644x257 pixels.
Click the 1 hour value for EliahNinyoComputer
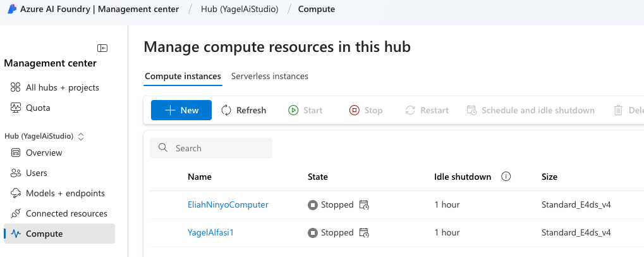coord(447,205)
